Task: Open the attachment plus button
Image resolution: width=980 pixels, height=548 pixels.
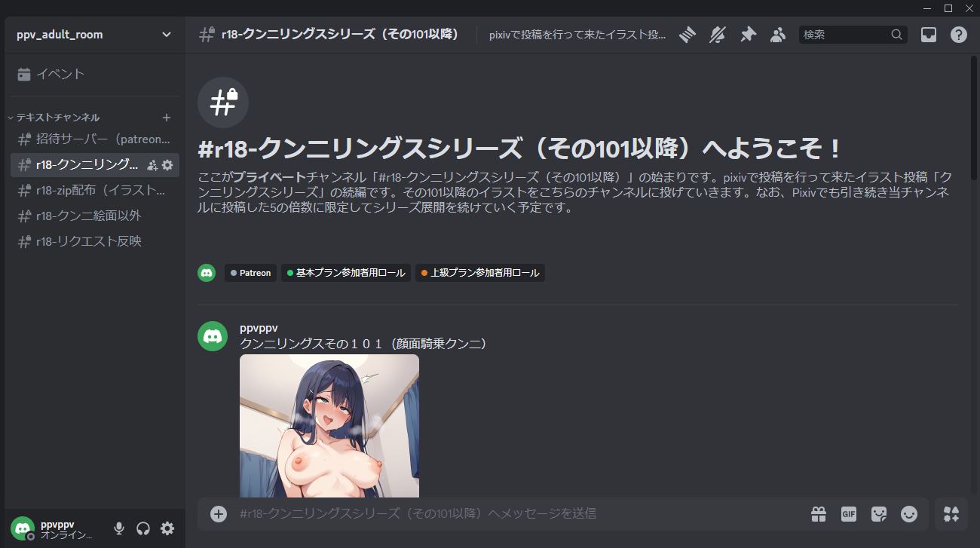Action: (x=219, y=514)
